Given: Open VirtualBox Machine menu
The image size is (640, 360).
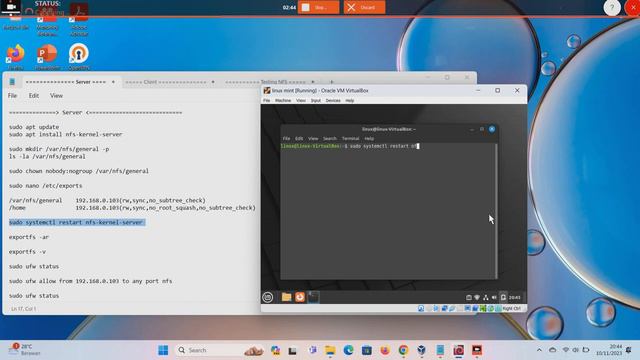Looking at the screenshot, I should pos(283,100).
